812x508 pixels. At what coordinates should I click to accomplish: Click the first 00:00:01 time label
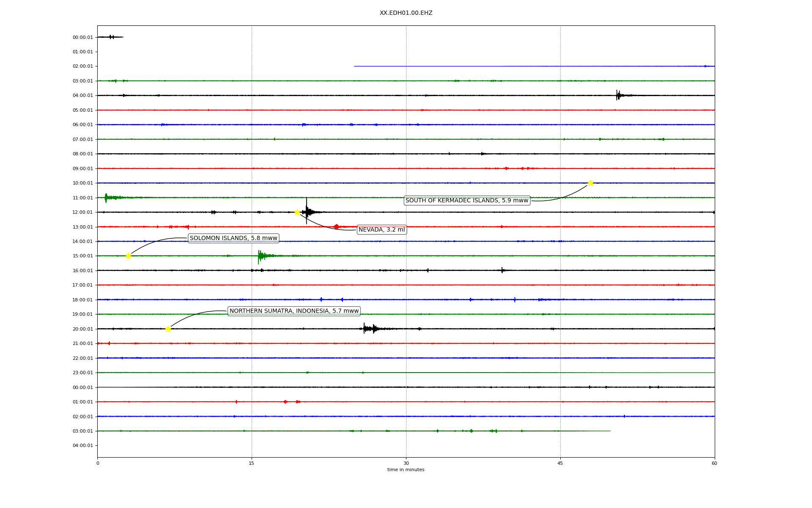coord(82,37)
